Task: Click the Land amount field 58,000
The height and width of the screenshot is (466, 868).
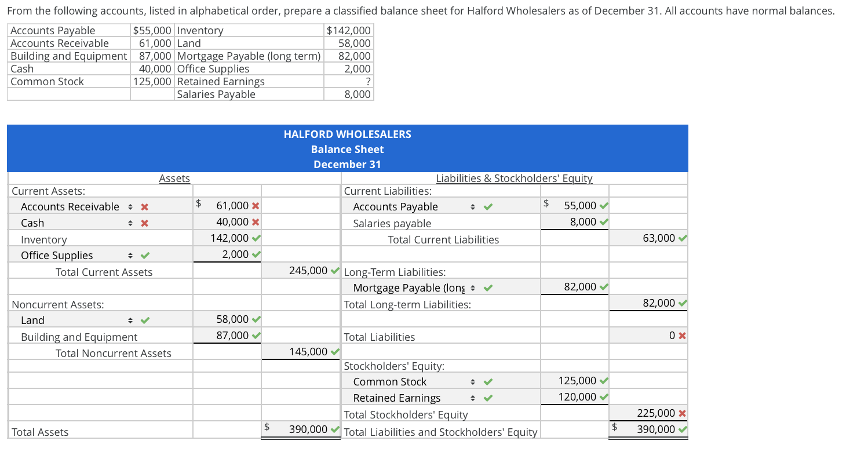Action: (x=227, y=319)
